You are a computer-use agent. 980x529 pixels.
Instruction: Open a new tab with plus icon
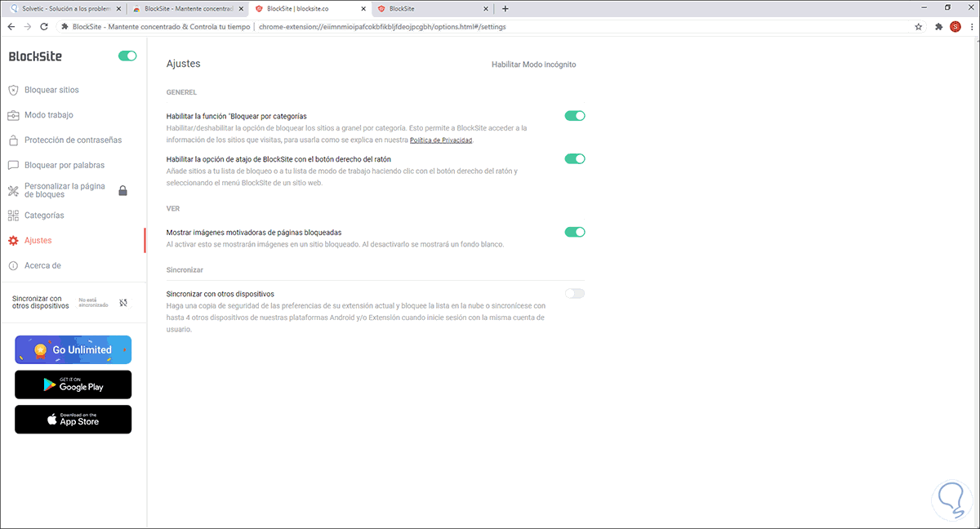[x=505, y=8]
